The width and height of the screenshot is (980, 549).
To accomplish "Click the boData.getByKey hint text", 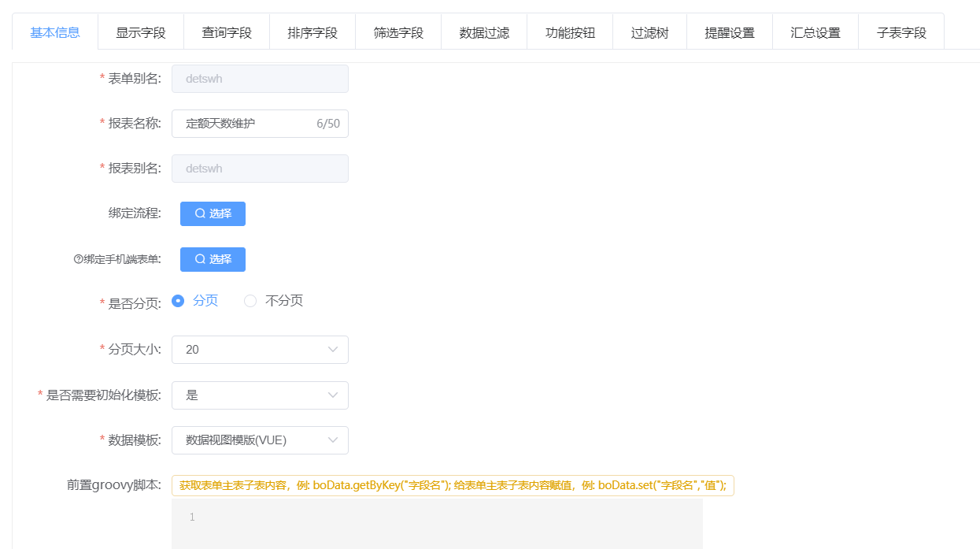I will click(x=453, y=486).
